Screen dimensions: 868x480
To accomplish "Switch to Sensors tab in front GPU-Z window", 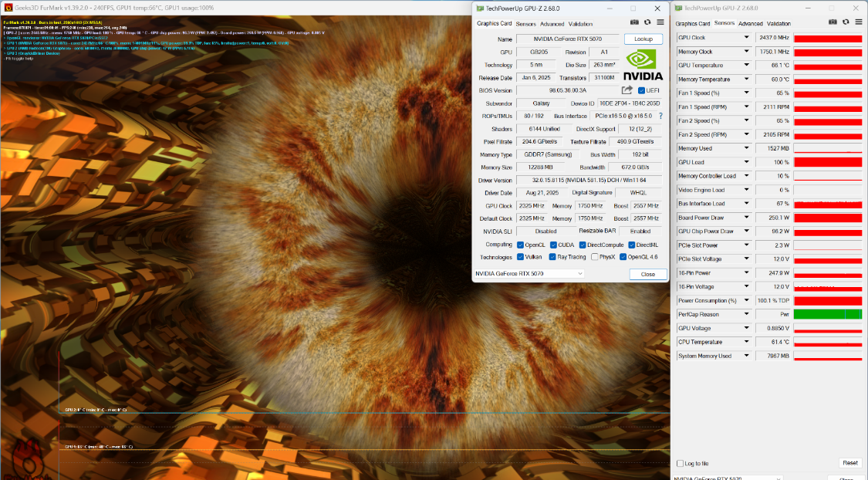I will click(526, 24).
